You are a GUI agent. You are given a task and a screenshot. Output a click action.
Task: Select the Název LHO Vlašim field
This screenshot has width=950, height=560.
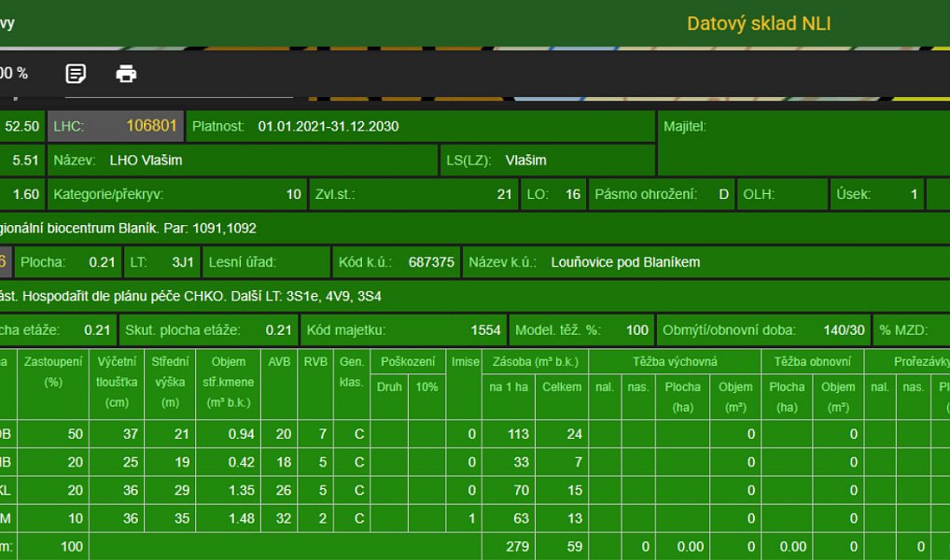point(243,160)
